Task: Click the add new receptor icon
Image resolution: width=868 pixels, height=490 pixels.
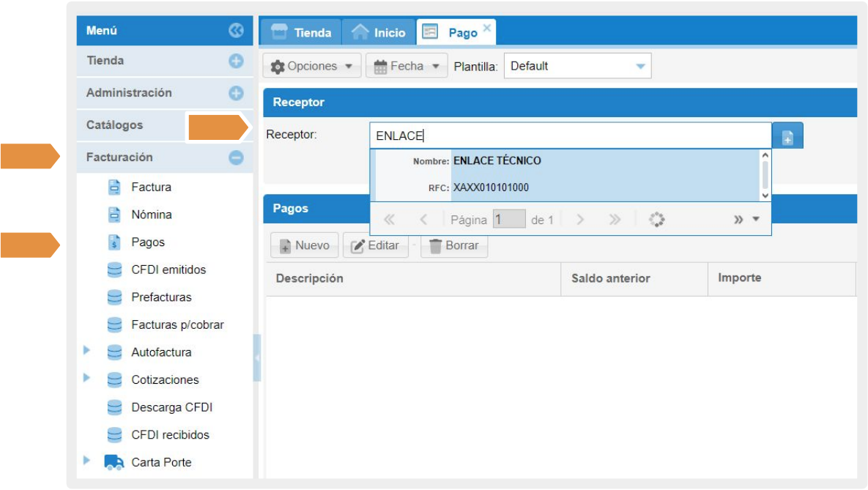Action: point(787,137)
